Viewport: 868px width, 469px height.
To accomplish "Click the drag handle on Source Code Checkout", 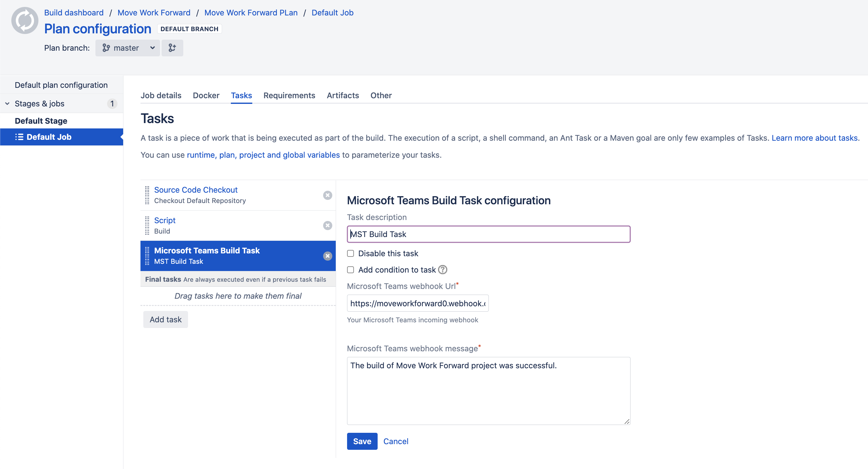I will click(x=147, y=195).
